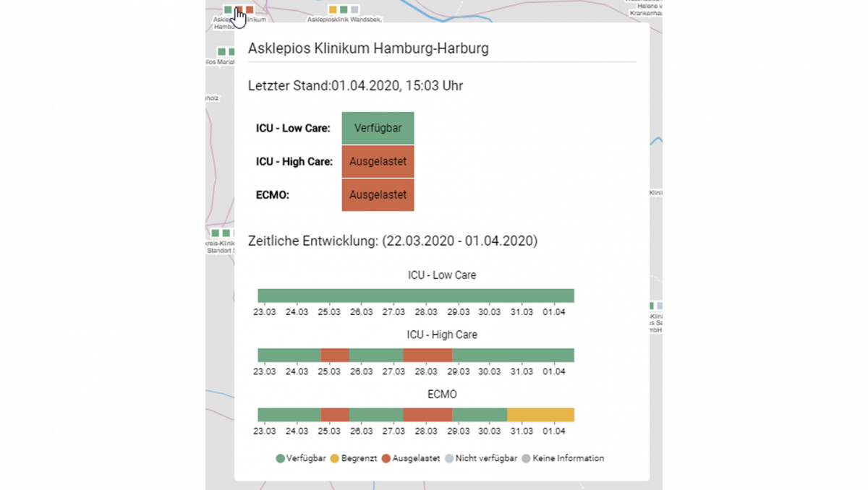Select the red Ausgelastet status box next to ECMO
This screenshot has height=490, width=868.
[x=378, y=194]
